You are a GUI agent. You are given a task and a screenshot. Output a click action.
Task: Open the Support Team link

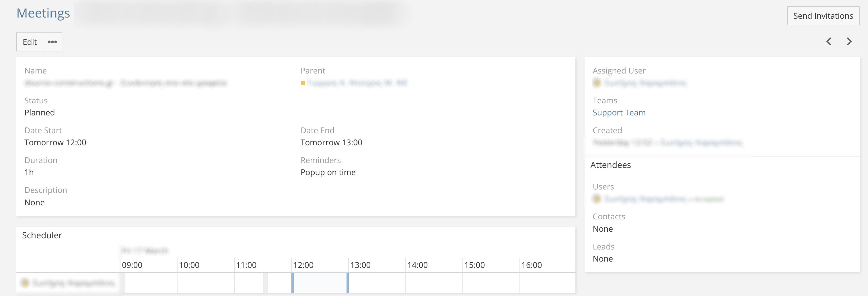619,113
